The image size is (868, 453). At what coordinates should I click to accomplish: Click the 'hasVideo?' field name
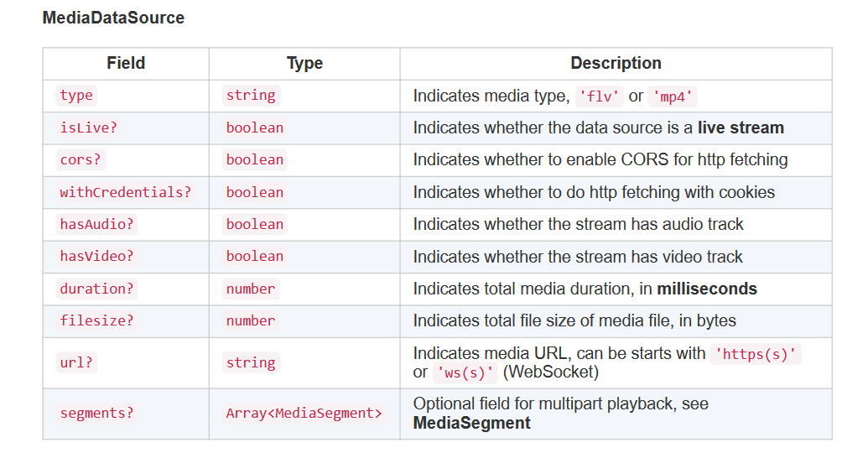96,256
